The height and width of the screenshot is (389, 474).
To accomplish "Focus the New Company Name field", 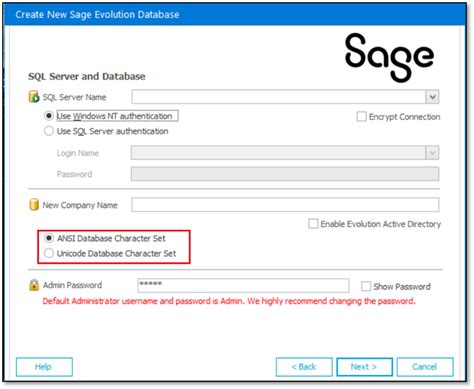I will point(285,205).
